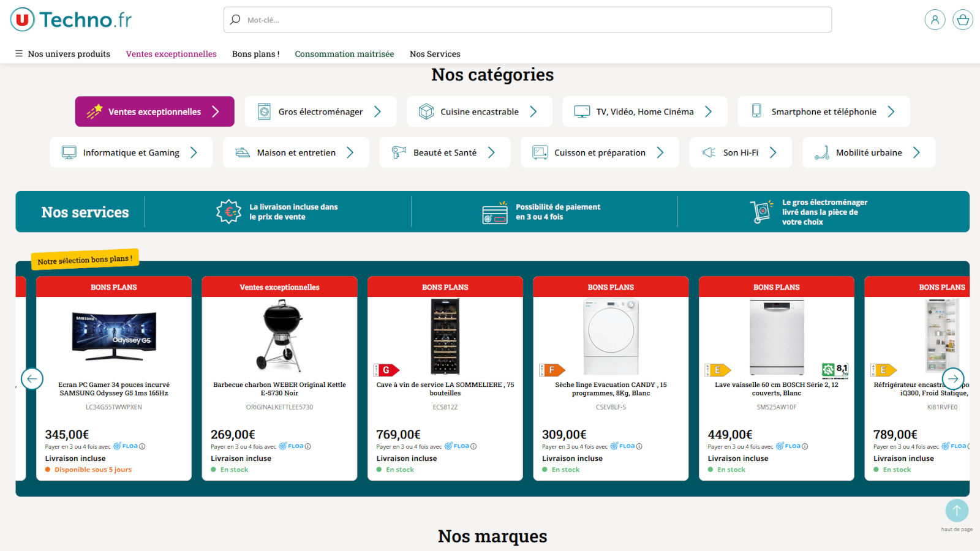Screen dimensions: 980x551
Task: Click the iron icon of Maison et entretien
Action: click(x=243, y=152)
